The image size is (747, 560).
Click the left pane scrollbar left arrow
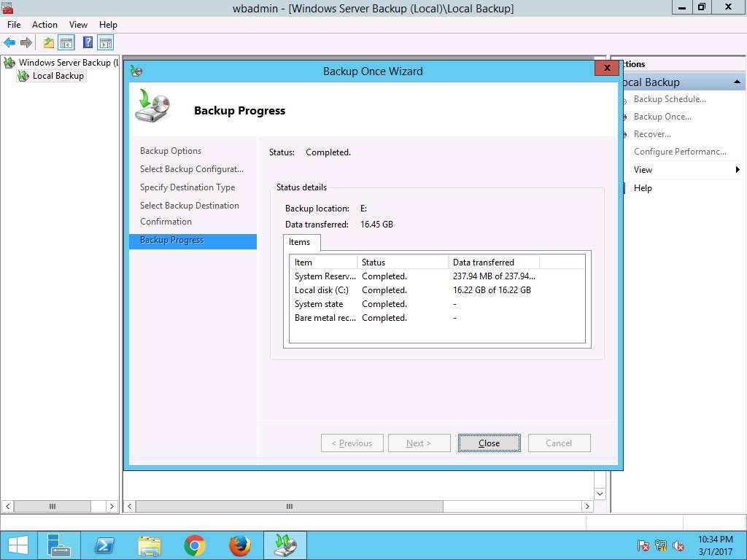click(7, 506)
